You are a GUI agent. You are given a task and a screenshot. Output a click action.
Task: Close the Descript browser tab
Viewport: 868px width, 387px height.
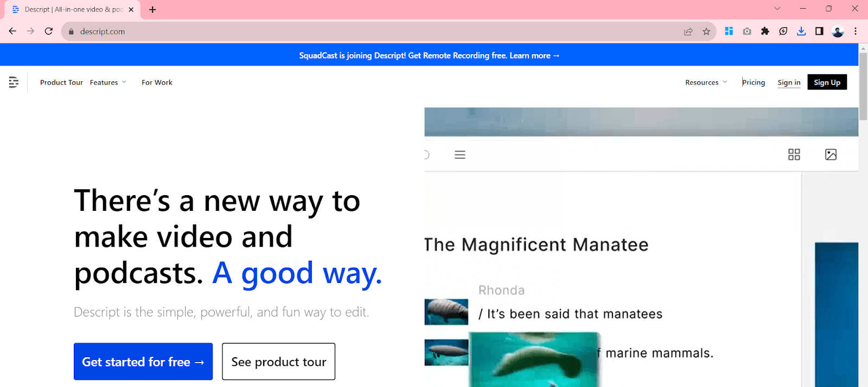coord(131,10)
